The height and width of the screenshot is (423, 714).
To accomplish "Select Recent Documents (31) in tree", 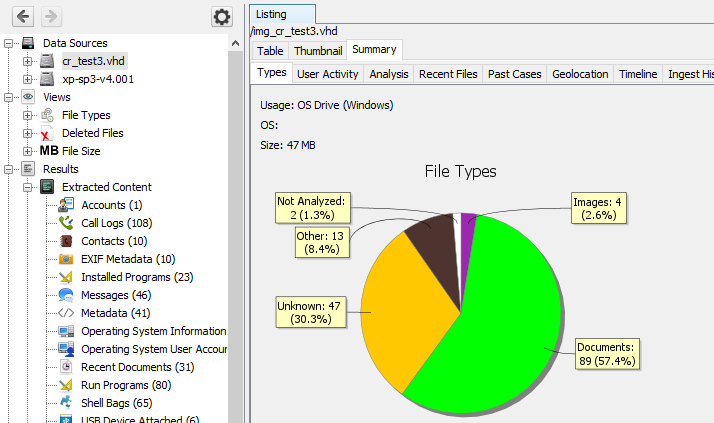I will (x=137, y=367).
